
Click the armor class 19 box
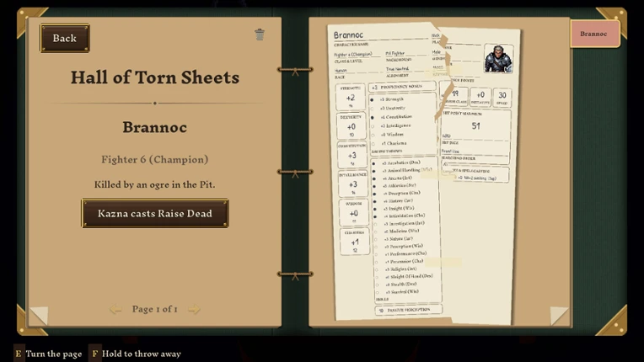[455, 97]
